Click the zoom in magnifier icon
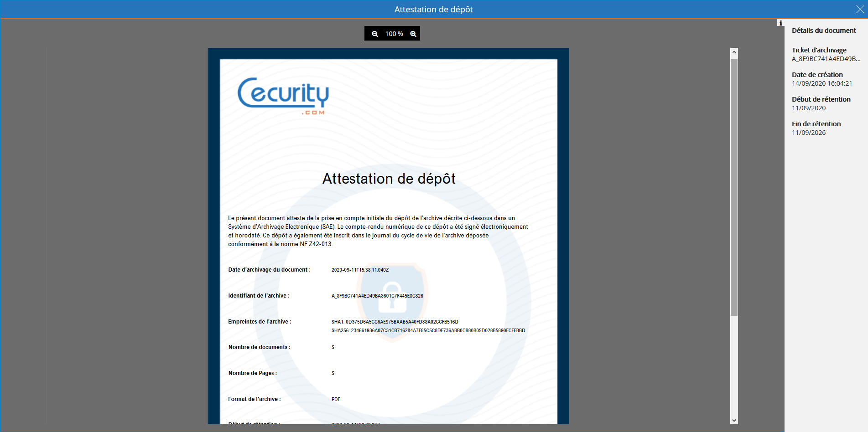This screenshot has width=868, height=432. tap(413, 33)
